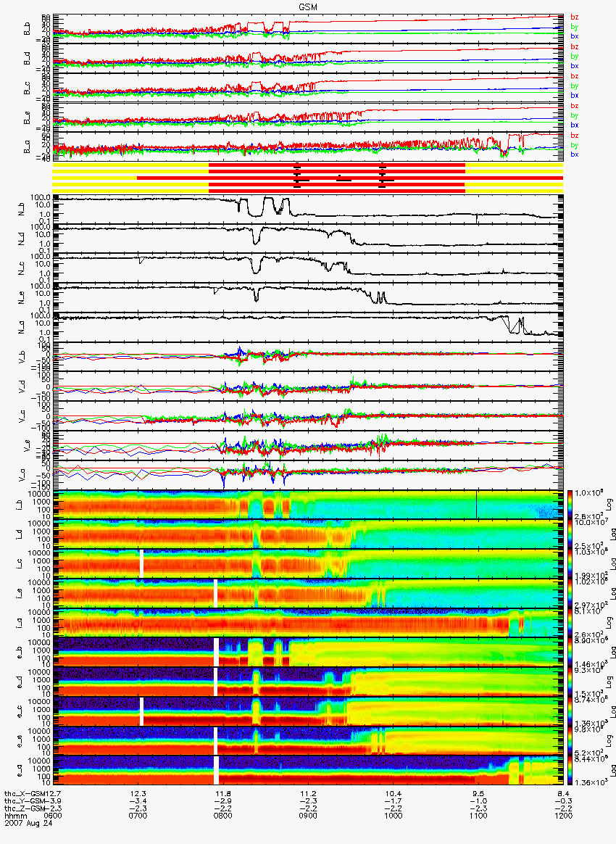Click X-GSM value 8.4 under 1200

(564, 794)
